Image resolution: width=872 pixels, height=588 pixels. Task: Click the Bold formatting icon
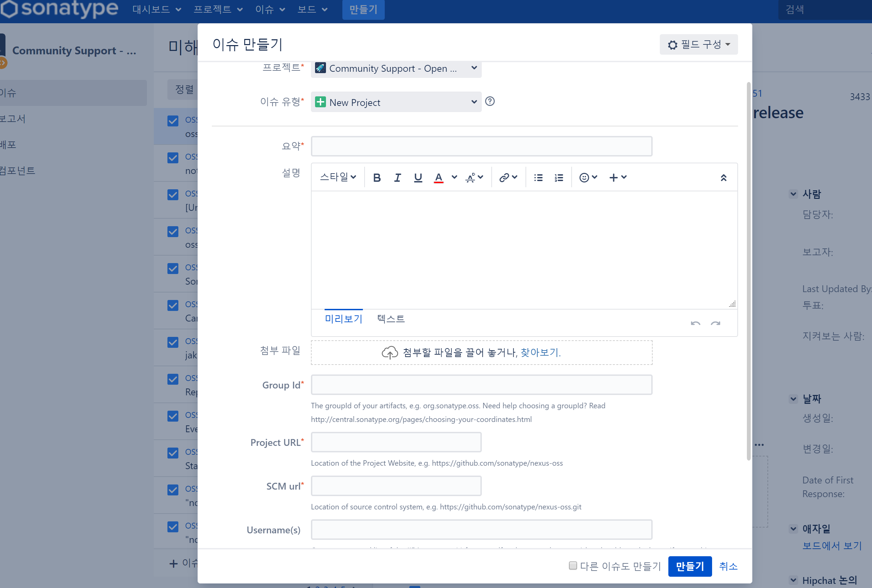(377, 177)
